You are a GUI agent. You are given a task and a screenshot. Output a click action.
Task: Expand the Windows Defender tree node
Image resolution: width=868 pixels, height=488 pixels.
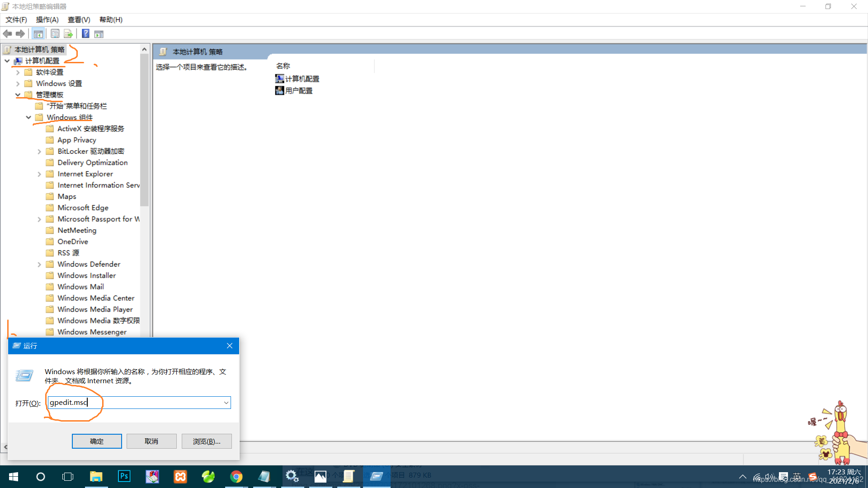(x=39, y=264)
